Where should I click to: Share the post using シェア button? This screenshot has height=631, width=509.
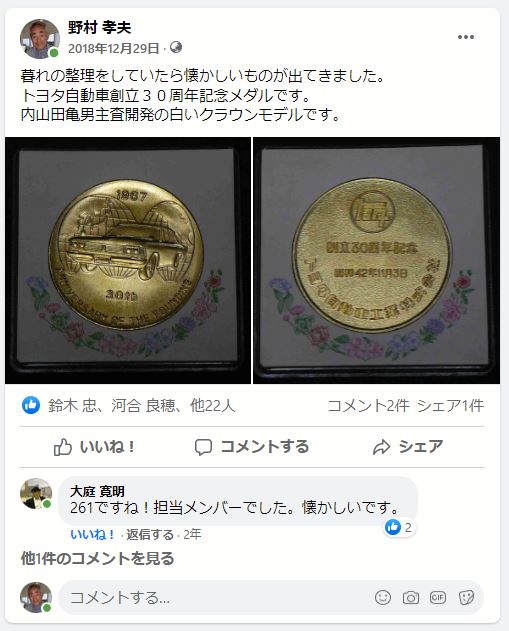pos(408,447)
